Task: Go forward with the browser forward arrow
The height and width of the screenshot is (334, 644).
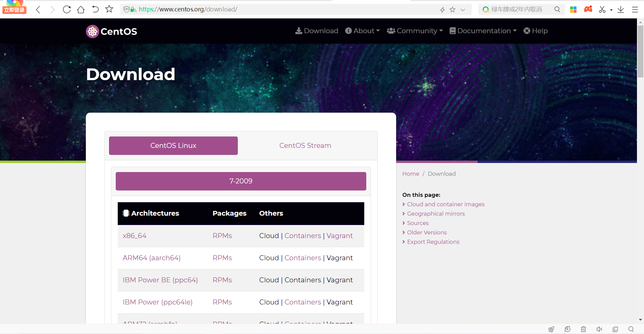Action: (x=52, y=9)
